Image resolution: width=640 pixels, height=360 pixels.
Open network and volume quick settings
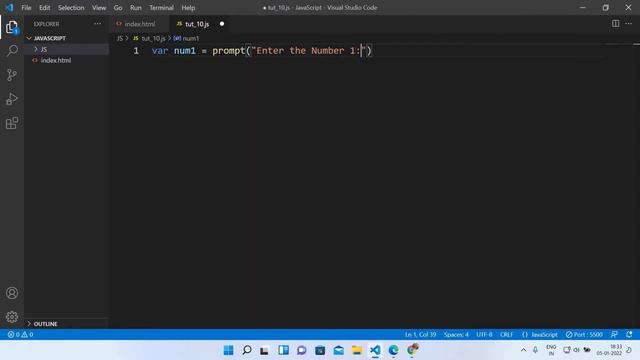pos(576,350)
